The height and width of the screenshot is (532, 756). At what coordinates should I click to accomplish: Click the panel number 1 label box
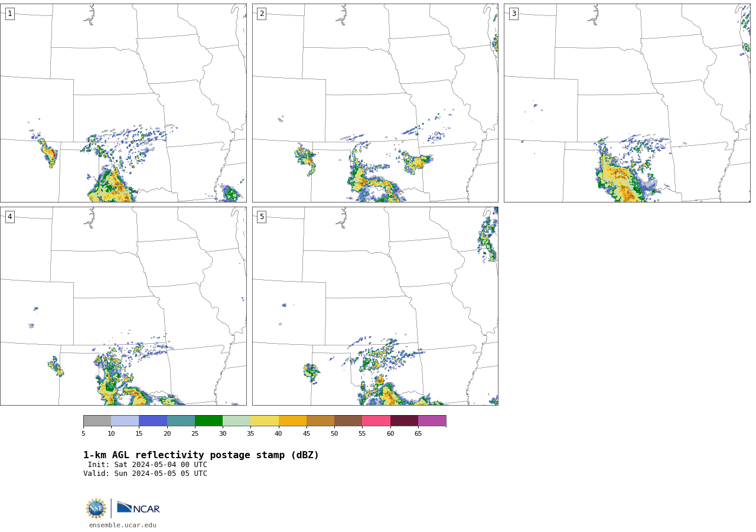pyautogui.click(x=9, y=14)
